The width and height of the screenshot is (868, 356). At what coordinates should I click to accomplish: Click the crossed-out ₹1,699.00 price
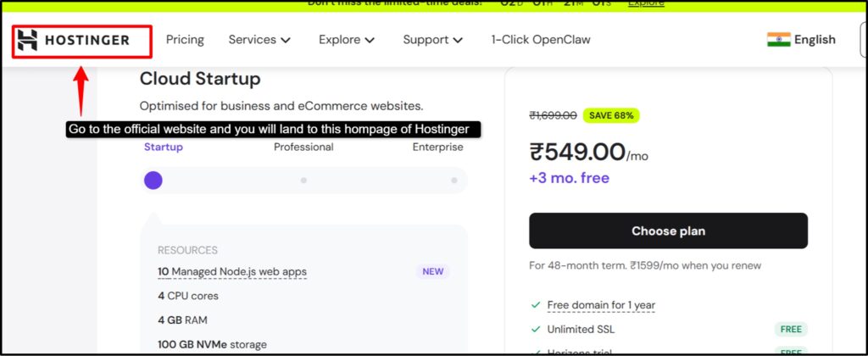point(553,116)
